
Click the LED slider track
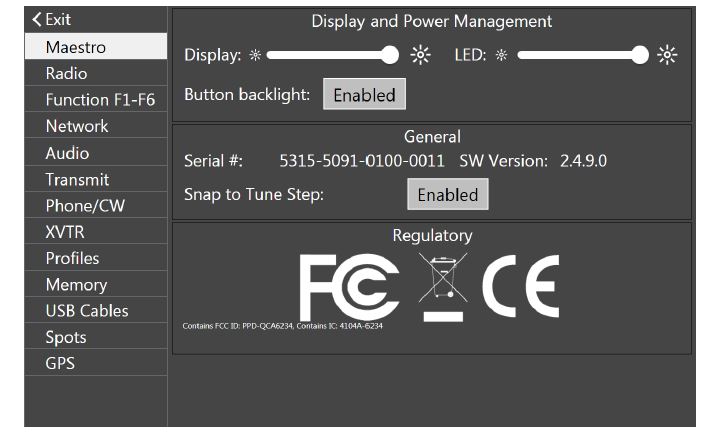click(x=583, y=55)
